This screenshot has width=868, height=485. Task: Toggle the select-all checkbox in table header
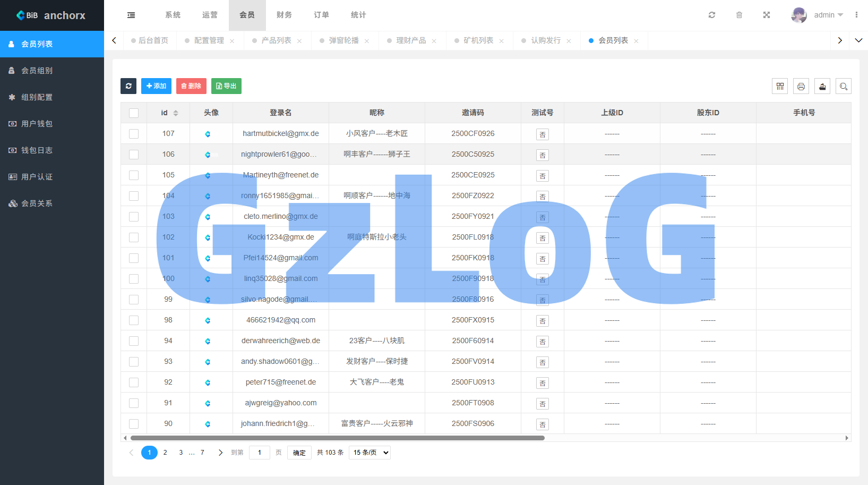click(134, 113)
